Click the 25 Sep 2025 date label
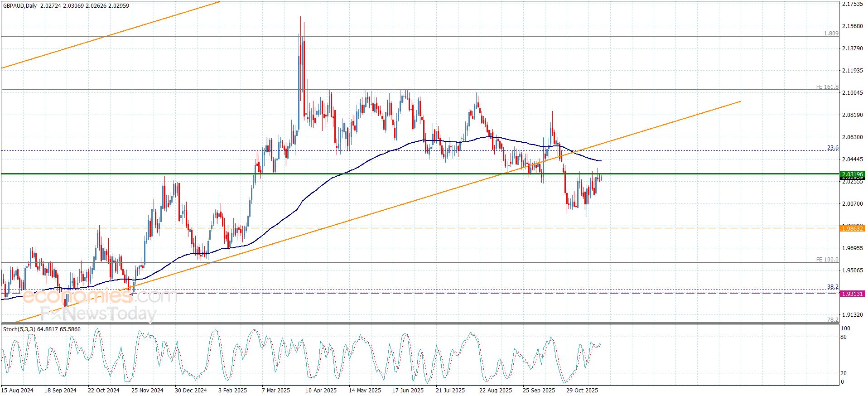Viewport: 868px width, 396px height. click(539, 391)
